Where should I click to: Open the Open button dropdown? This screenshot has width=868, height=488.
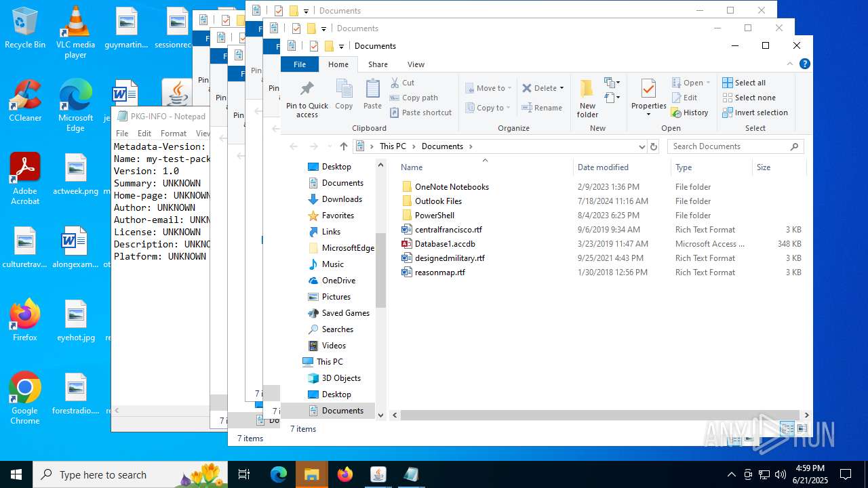pos(708,83)
